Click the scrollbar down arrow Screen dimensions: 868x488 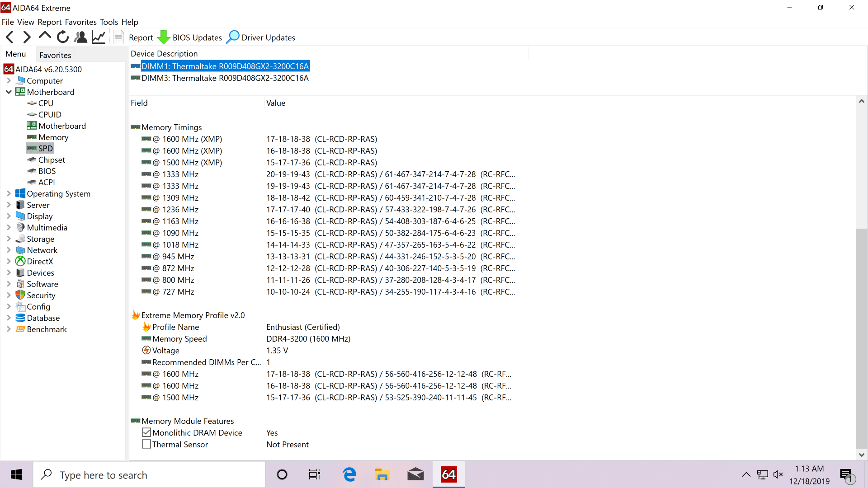tap(862, 455)
